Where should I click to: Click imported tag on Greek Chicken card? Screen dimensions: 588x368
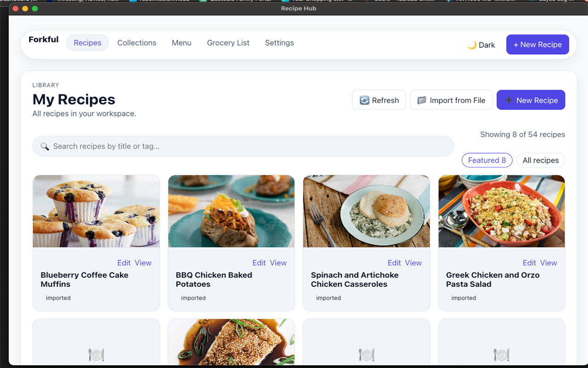pyautogui.click(x=464, y=298)
